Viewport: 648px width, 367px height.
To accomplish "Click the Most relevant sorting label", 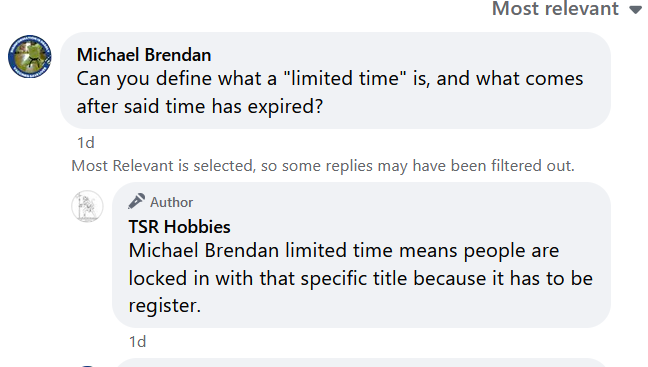I will [555, 8].
